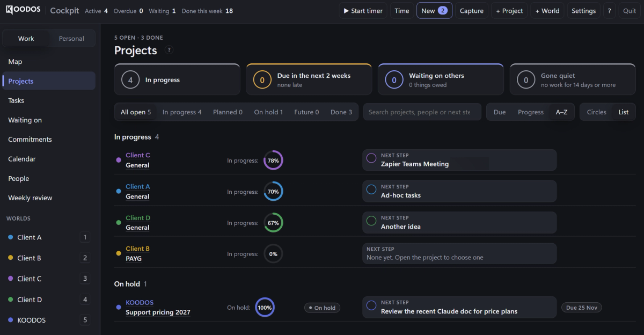The height and width of the screenshot is (335, 644).
Task: Switch to Circles view
Action: point(597,112)
